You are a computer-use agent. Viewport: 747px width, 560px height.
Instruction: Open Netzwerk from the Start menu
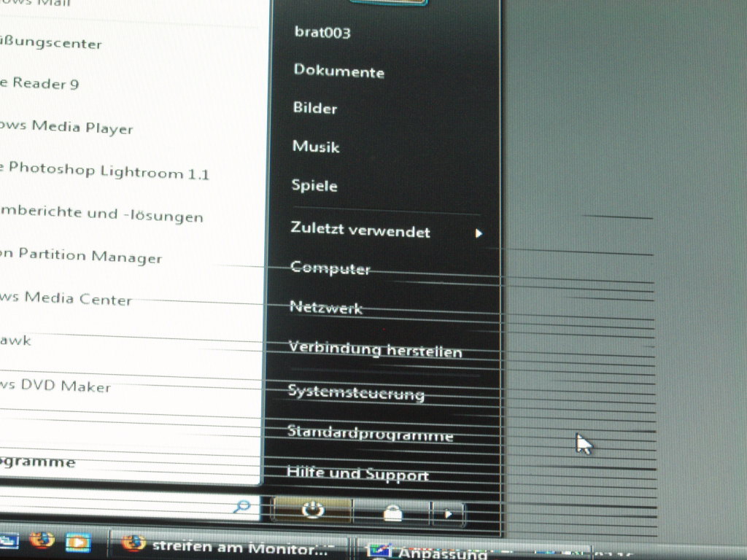(326, 307)
